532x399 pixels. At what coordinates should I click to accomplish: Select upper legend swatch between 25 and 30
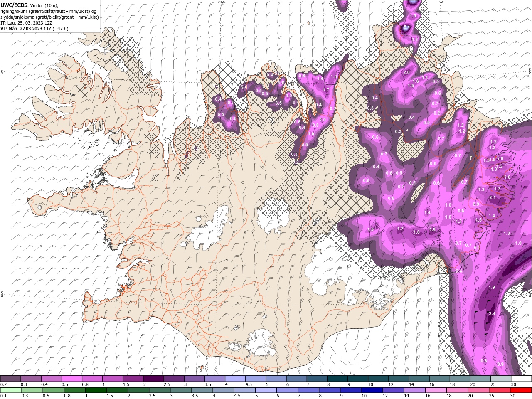click(501, 379)
